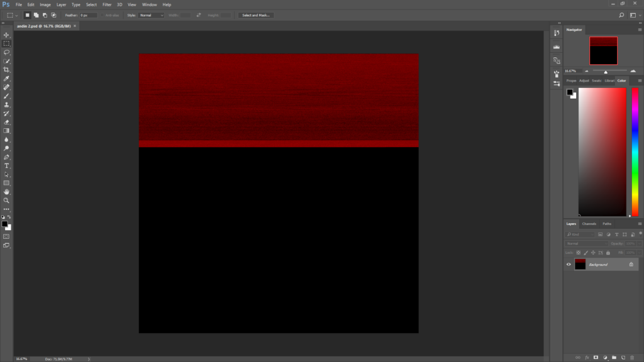Switch to the Channels tab
Screen dimensions: 644x362
pos(589,224)
